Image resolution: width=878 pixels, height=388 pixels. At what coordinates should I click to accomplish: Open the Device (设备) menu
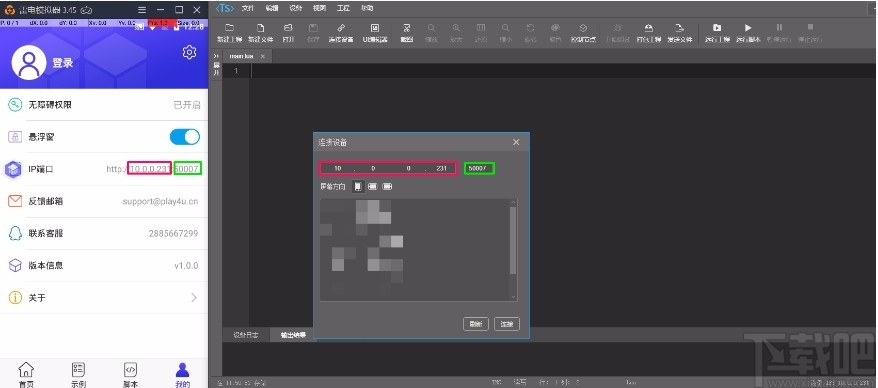[296, 8]
